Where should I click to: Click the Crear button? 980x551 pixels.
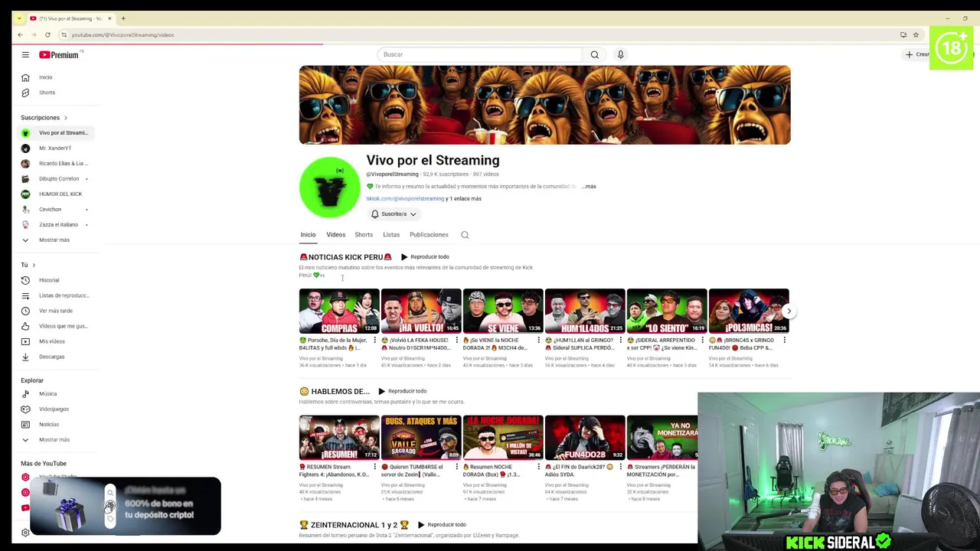click(917, 54)
